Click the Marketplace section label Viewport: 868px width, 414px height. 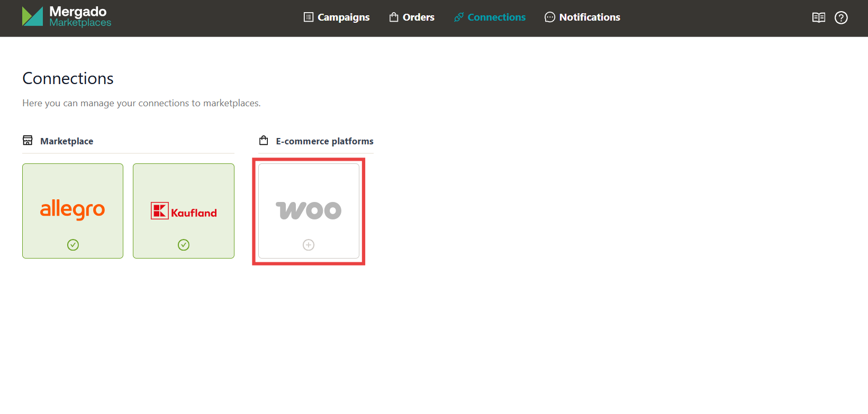67,141
